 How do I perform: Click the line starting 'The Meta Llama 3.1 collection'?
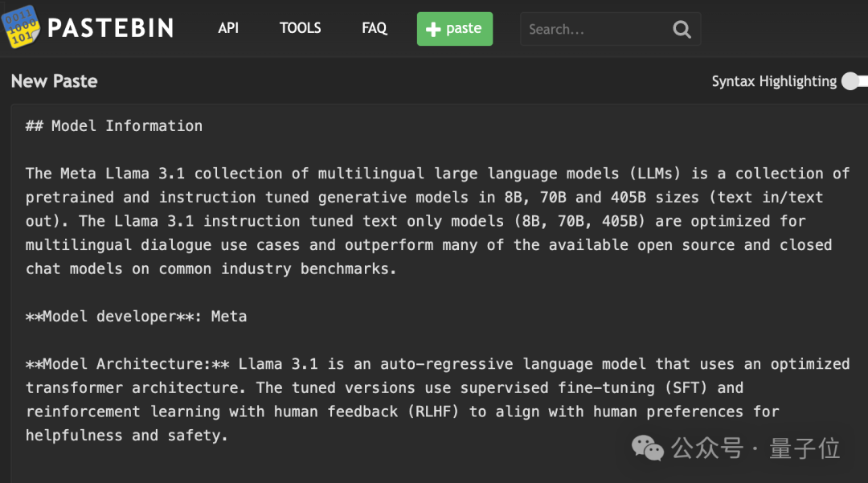pyautogui.click(x=437, y=174)
